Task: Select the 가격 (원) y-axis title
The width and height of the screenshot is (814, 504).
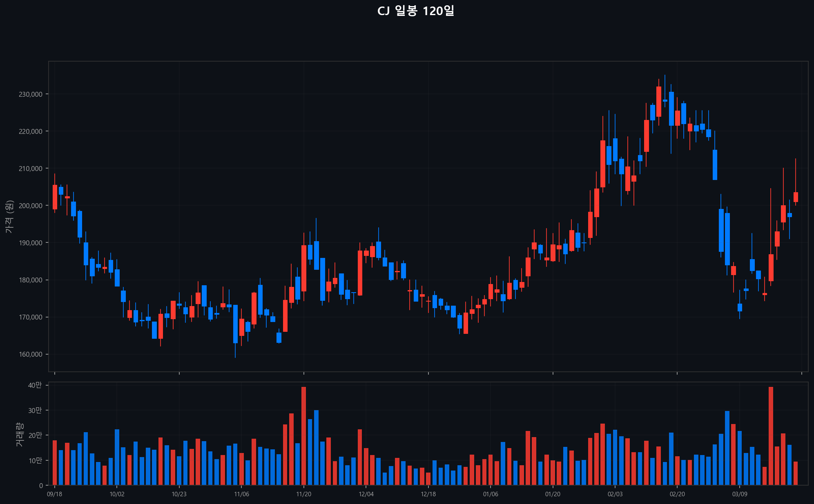Action: pos(10,217)
